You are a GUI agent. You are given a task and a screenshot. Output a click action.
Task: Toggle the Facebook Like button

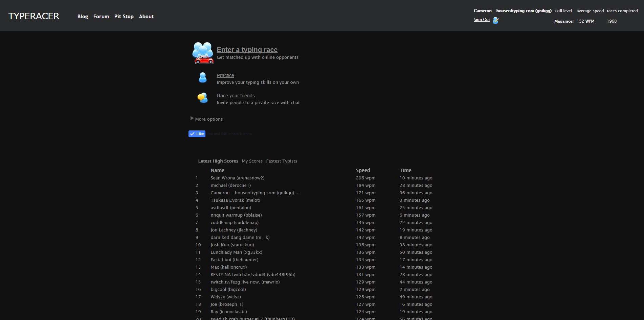click(x=197, y=134)
